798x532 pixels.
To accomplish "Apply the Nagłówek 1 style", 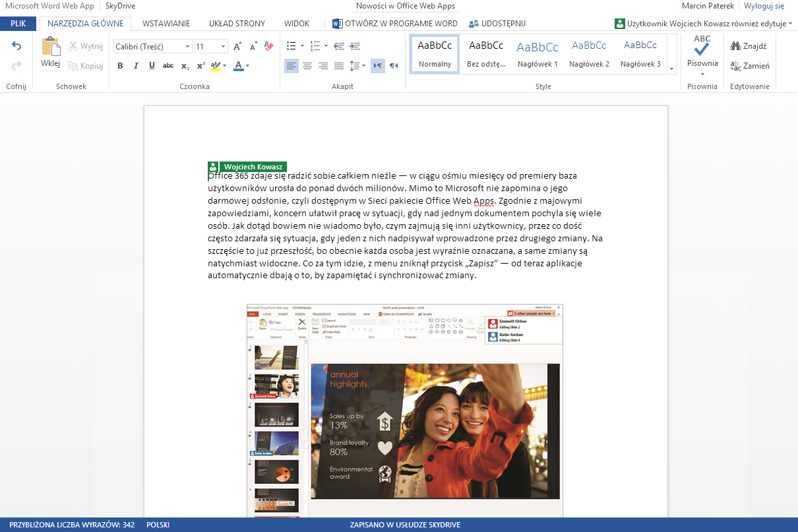I will click(537, 53).
